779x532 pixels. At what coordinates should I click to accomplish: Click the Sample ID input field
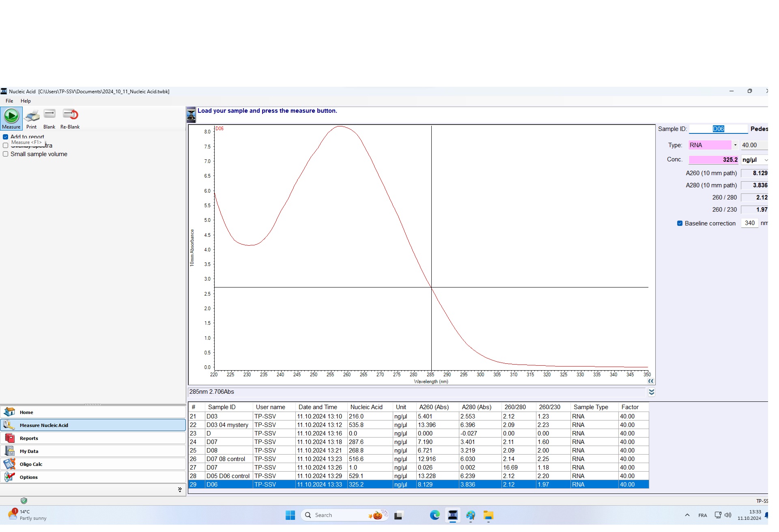(x=718, y=129)
